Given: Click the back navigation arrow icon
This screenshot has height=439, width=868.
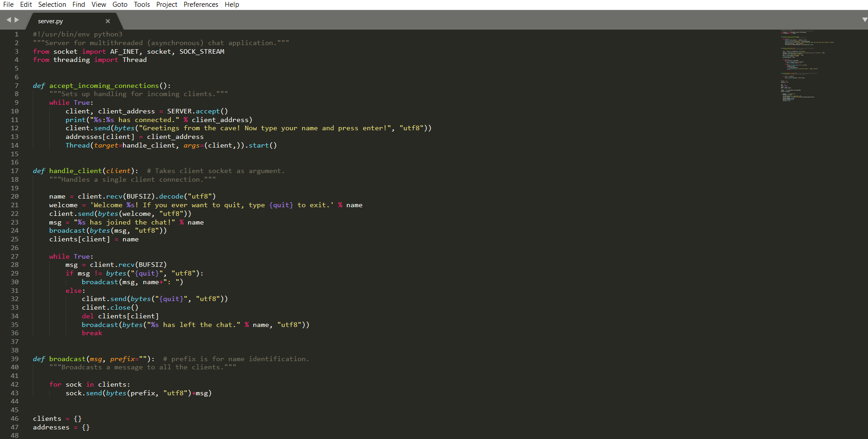Looking at the screenshot, I should 8,20.
